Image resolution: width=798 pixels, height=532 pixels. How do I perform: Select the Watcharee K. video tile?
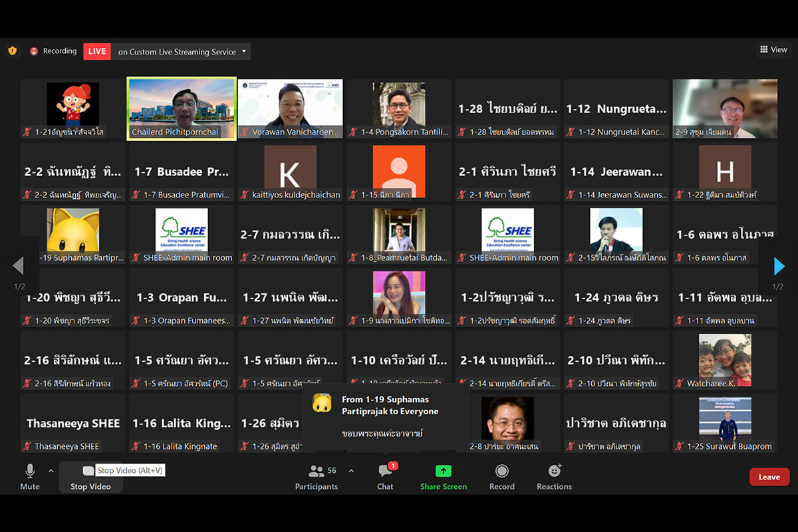coord(725,360)
